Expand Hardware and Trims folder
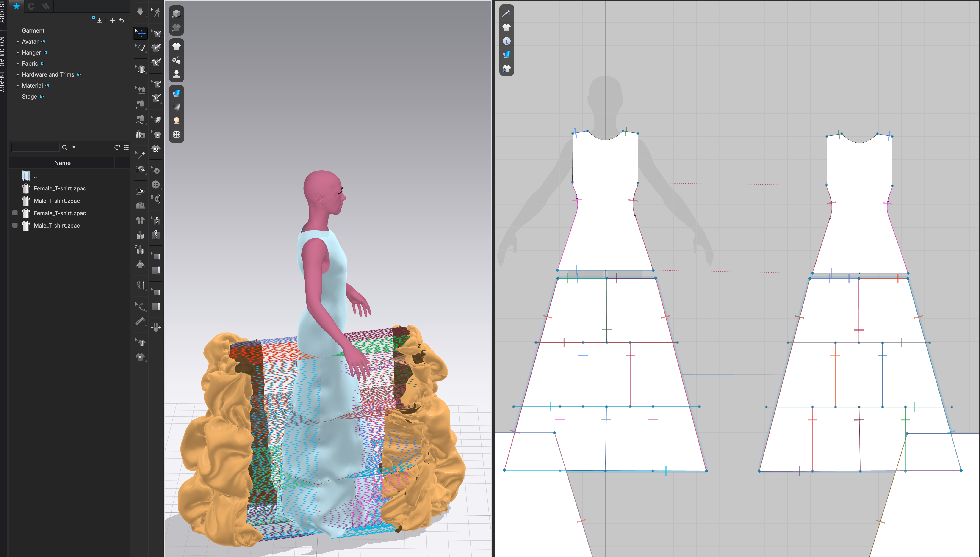 pos(18,74)
